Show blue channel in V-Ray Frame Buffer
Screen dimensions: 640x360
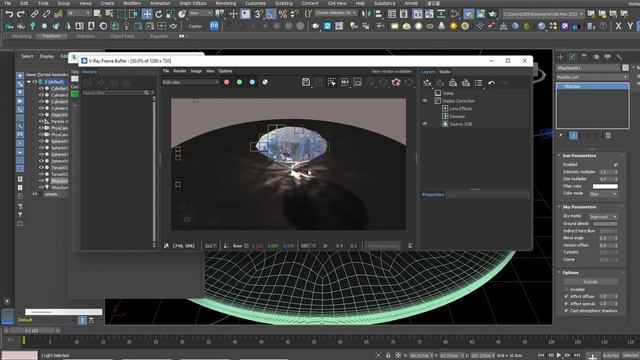click(x=252, y=82)
